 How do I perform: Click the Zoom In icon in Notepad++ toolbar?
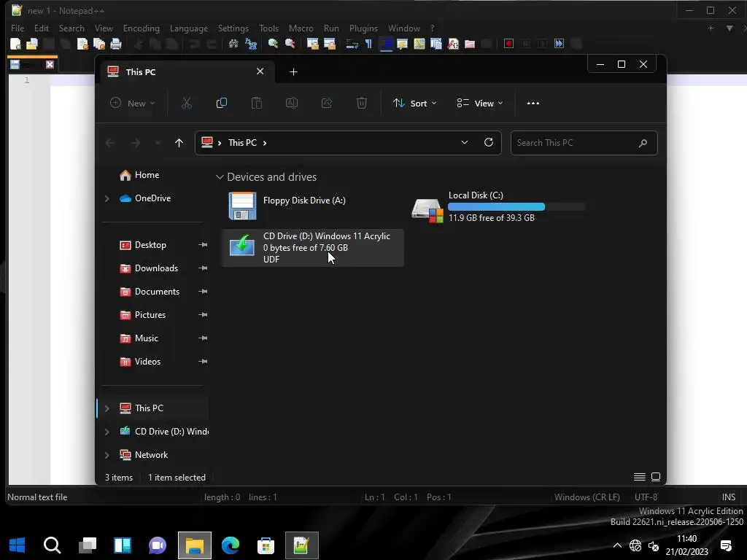(273, 44)
